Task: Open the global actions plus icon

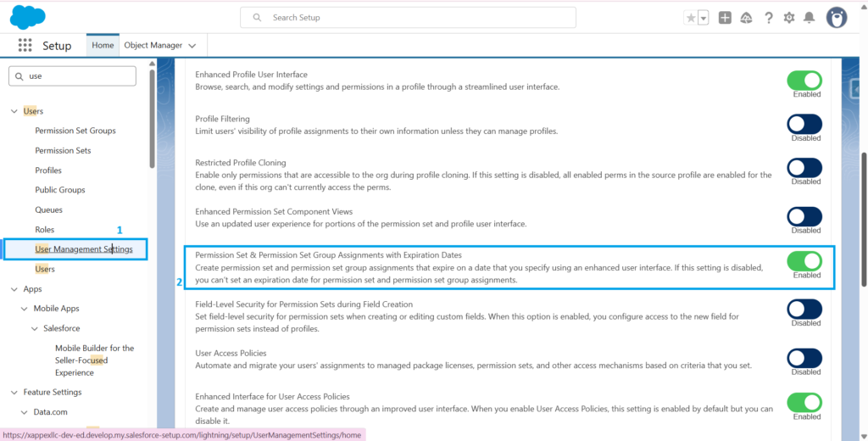Action: pyautogui.click(x=725, y=18)
